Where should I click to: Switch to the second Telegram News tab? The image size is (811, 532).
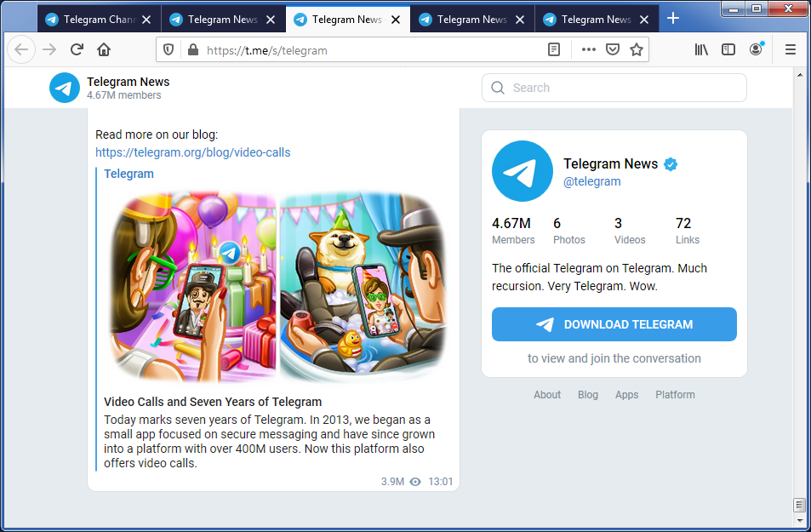(x=223, y=19)
